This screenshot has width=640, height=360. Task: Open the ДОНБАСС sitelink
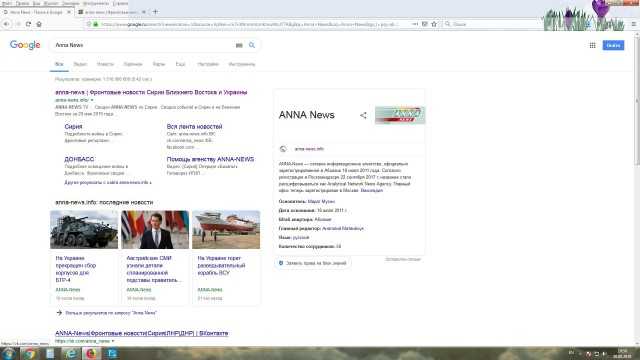79,159
